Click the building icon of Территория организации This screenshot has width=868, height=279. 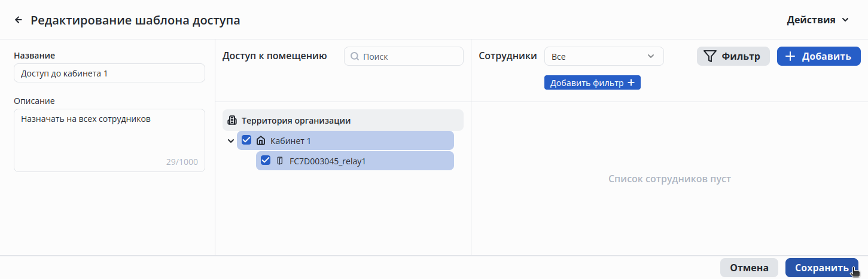coord(232,121)
